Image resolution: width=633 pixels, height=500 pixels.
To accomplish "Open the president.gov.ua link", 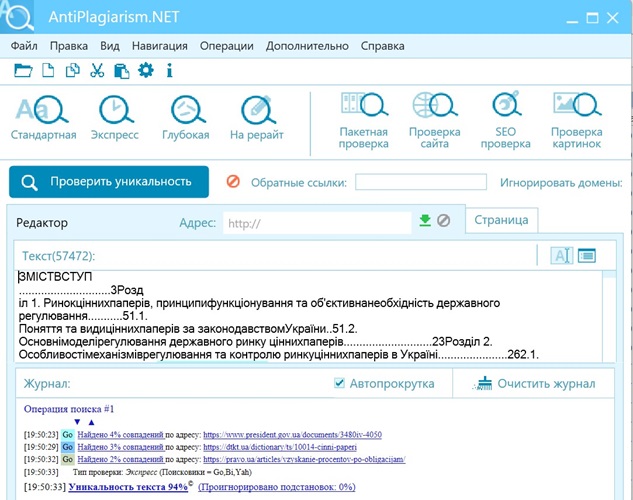I will point(292,435).
